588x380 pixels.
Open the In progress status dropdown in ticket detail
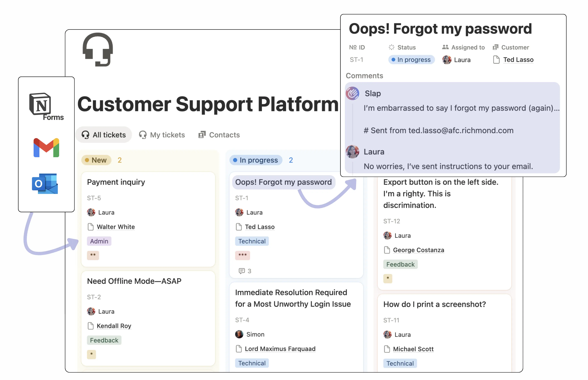point(411,59)
